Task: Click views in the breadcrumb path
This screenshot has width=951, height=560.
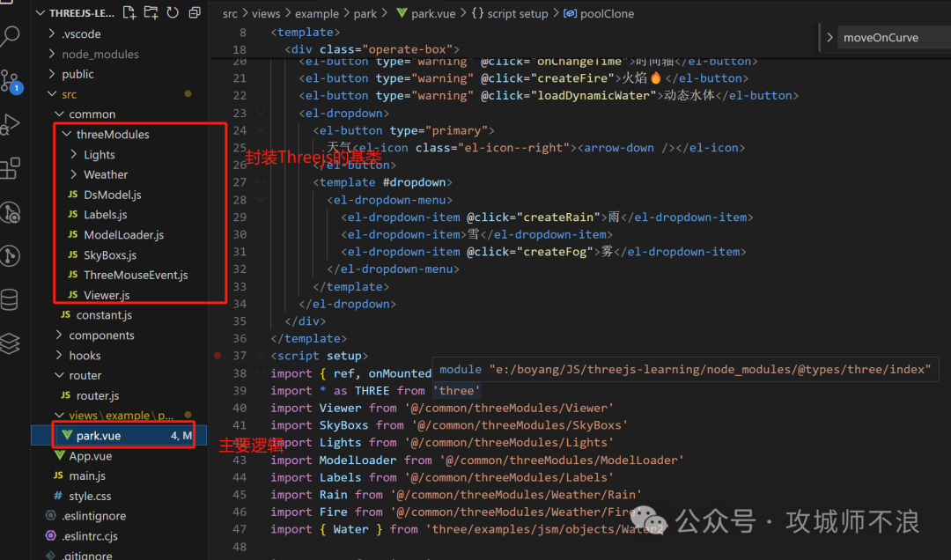Action: [x=266, y=13]
